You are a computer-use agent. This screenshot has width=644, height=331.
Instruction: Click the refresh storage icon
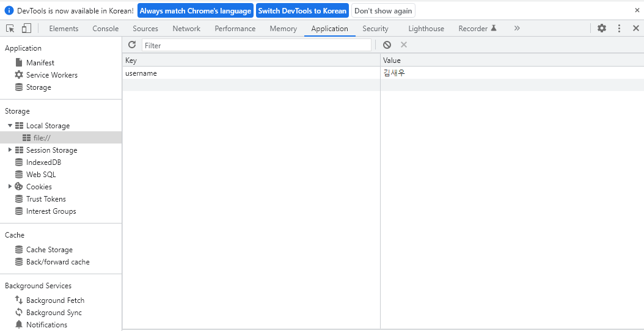pyautogui.click(x=132, y=45)
